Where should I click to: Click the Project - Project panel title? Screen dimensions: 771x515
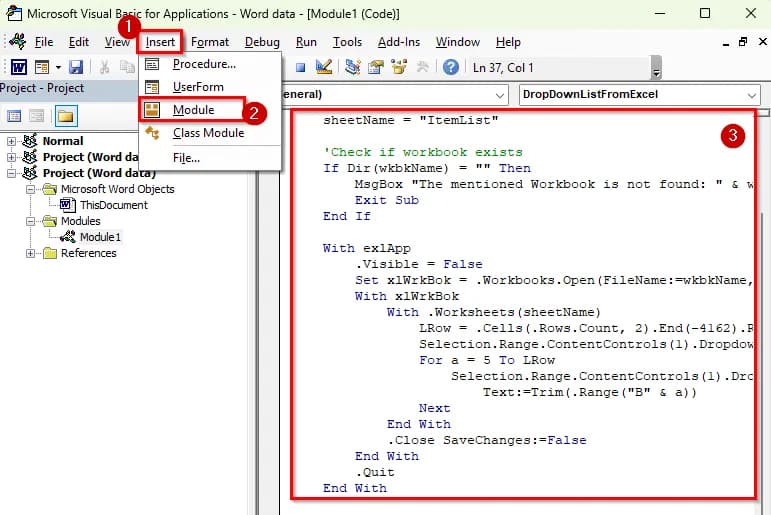click(42, 88)
